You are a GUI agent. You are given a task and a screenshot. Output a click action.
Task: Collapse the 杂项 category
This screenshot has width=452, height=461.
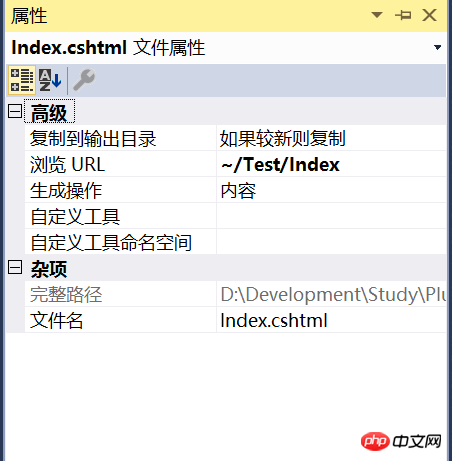pos(15,267)
